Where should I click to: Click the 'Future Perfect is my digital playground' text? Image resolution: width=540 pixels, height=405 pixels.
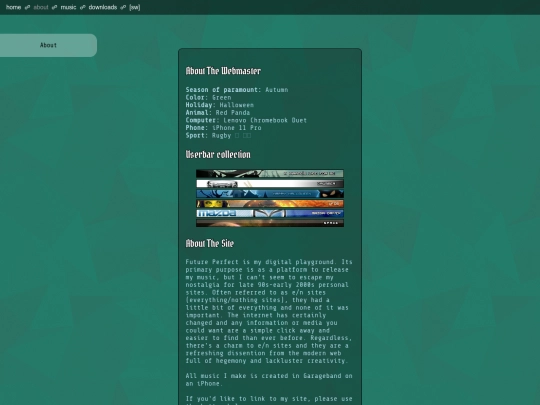coord(269,311)
